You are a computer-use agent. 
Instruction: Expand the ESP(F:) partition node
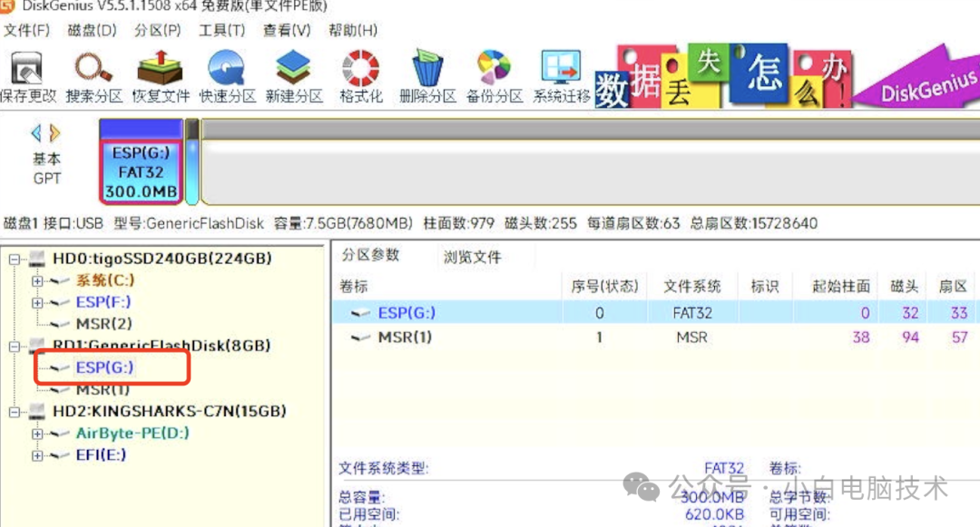click(37, 303)
